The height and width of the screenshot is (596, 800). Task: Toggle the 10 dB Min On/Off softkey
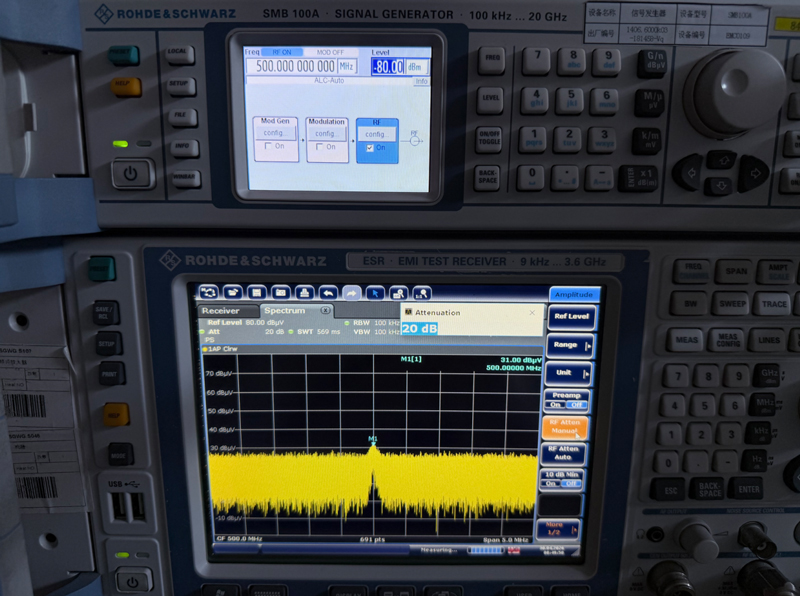561,479
